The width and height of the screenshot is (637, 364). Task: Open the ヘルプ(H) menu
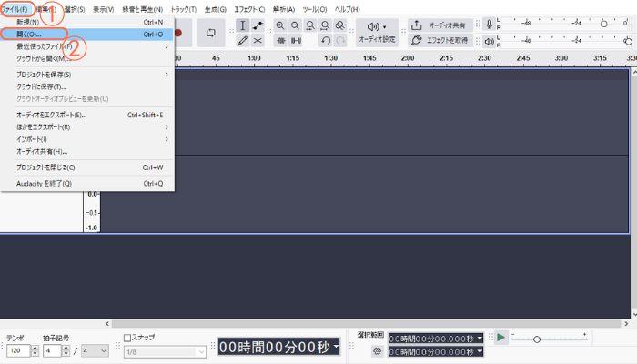pos(348,9)
